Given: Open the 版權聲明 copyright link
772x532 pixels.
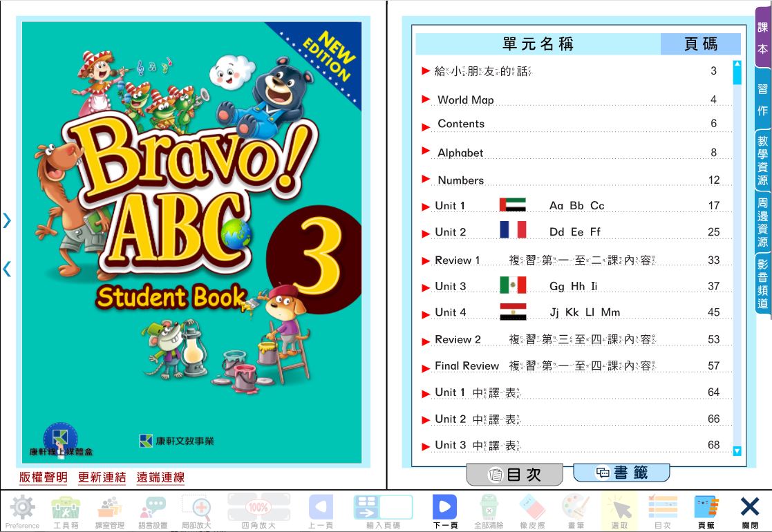Looking at the screenshot, I should [44, 477].
